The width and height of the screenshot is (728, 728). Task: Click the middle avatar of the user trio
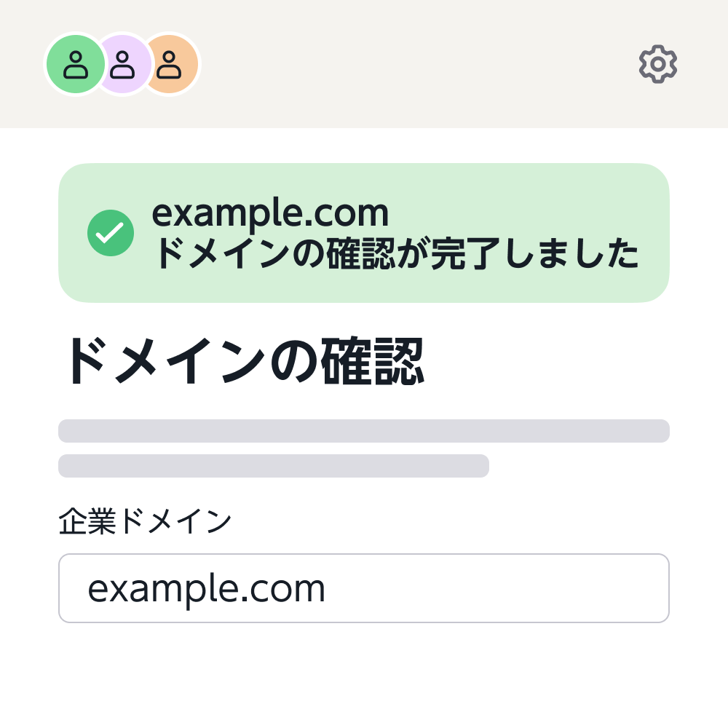(x=122, y=64)
